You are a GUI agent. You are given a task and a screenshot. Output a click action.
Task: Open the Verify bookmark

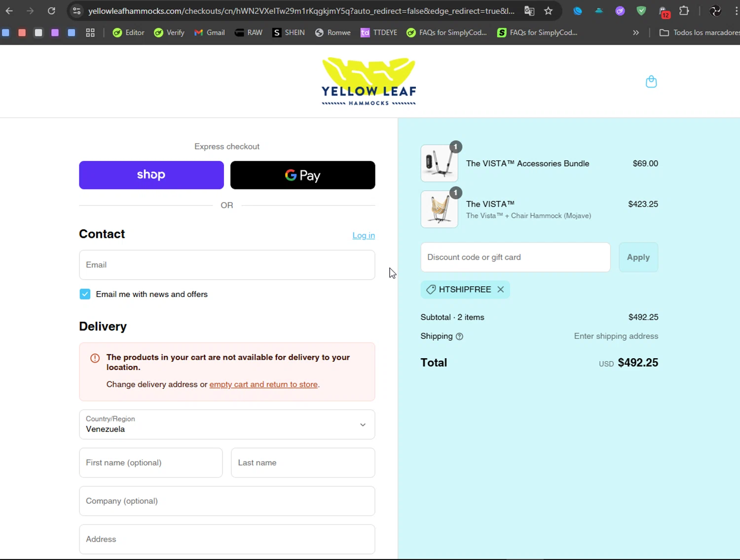point(169,33)
